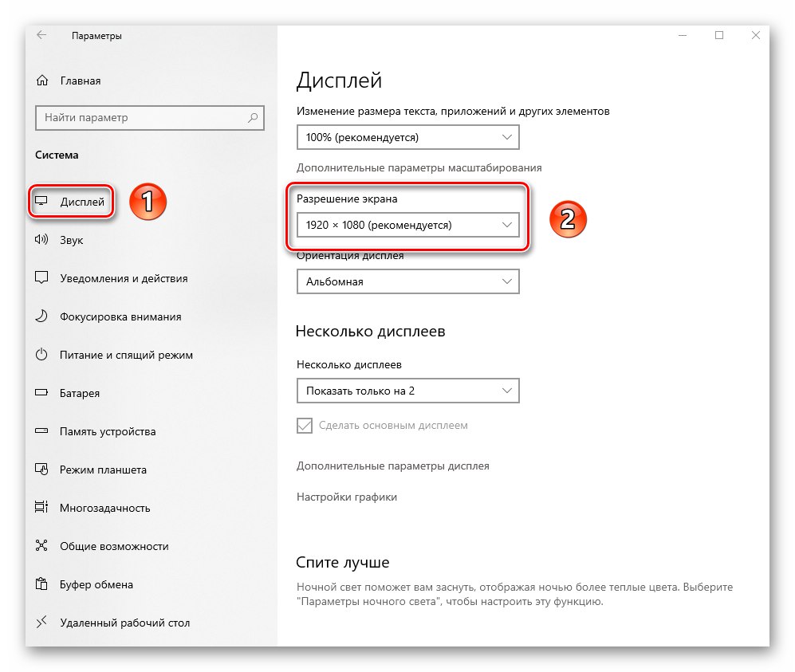Click the Звук speaker icon
This screenshot has height=672, width=795.
(x=42, y=240)
